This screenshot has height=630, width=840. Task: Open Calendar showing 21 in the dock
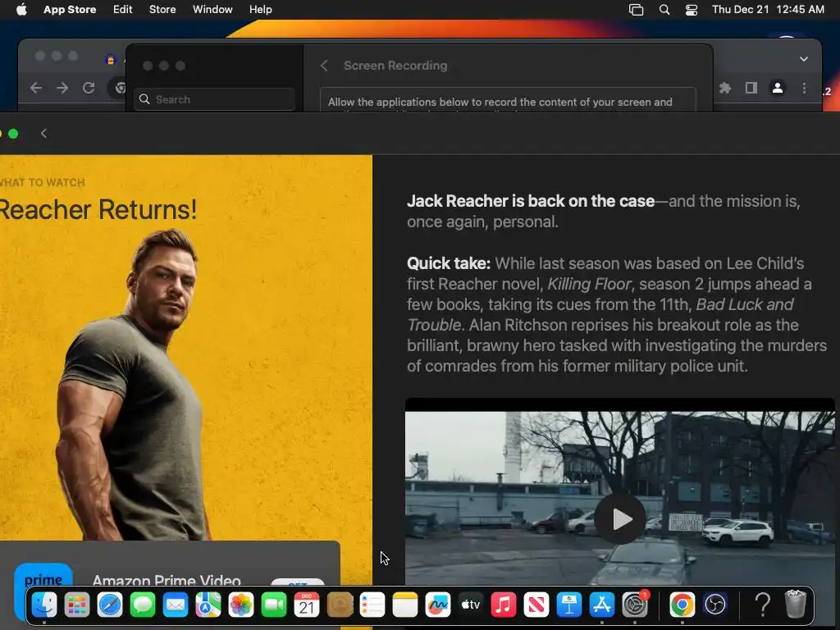[307, 605]
